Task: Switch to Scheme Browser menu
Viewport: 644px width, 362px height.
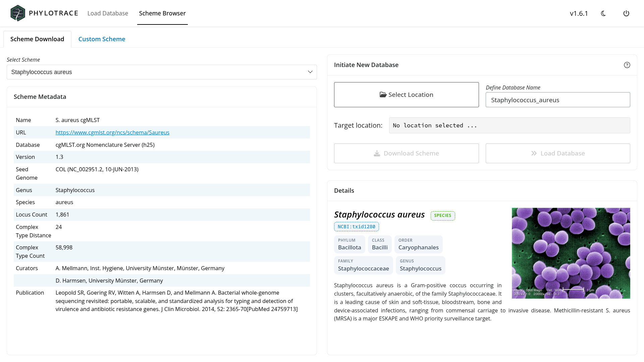Action: 162,13
